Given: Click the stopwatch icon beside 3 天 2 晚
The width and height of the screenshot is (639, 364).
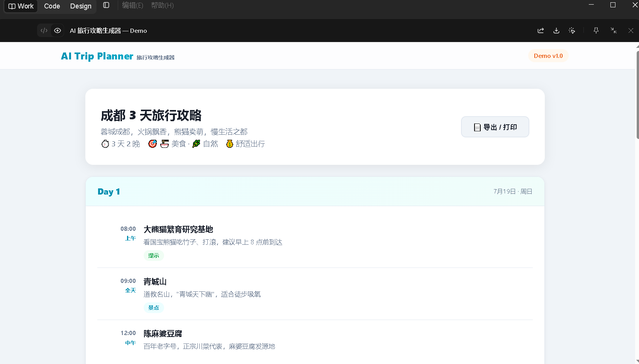Looking at the screenshot, I should pyautogui.click(x=105, y=144).
